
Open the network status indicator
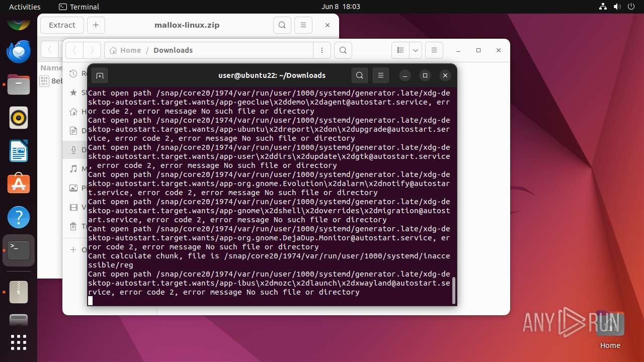pos(603,7)
